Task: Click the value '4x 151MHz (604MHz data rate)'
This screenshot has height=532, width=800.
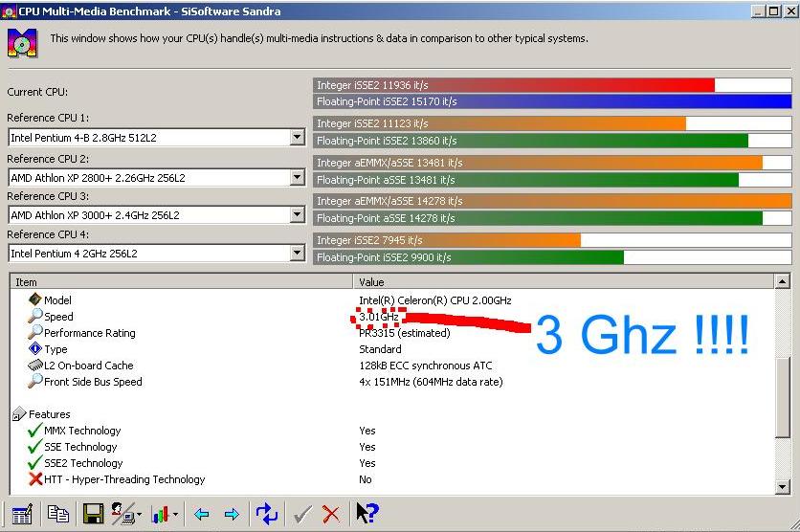Action: [432, 382]
